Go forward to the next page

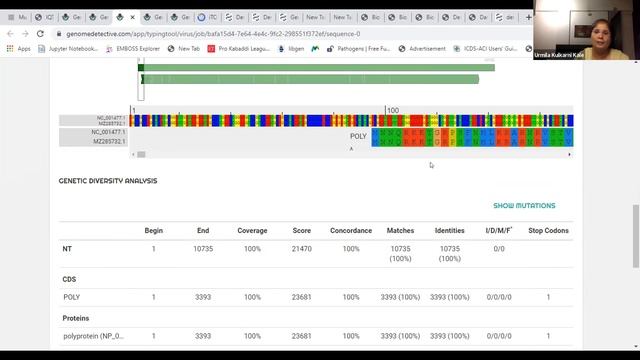[x=25, y=34]
